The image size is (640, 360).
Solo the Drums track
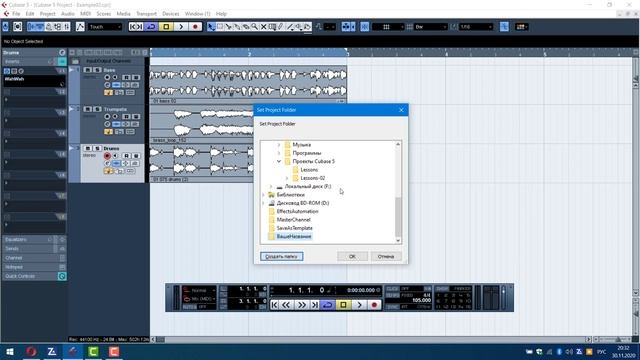coord(97,148)
